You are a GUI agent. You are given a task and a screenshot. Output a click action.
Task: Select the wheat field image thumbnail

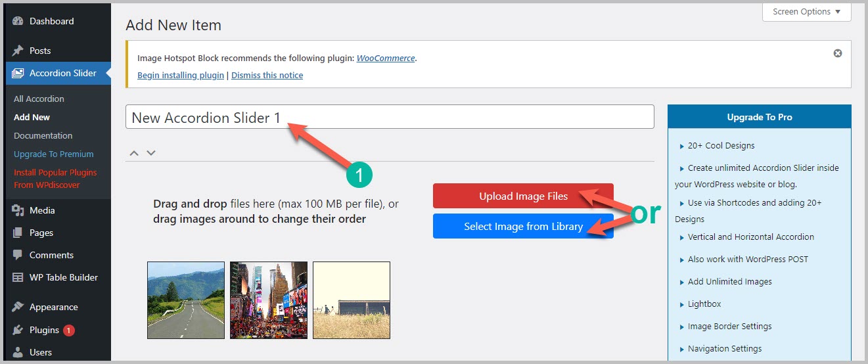[x=352, y=300]
